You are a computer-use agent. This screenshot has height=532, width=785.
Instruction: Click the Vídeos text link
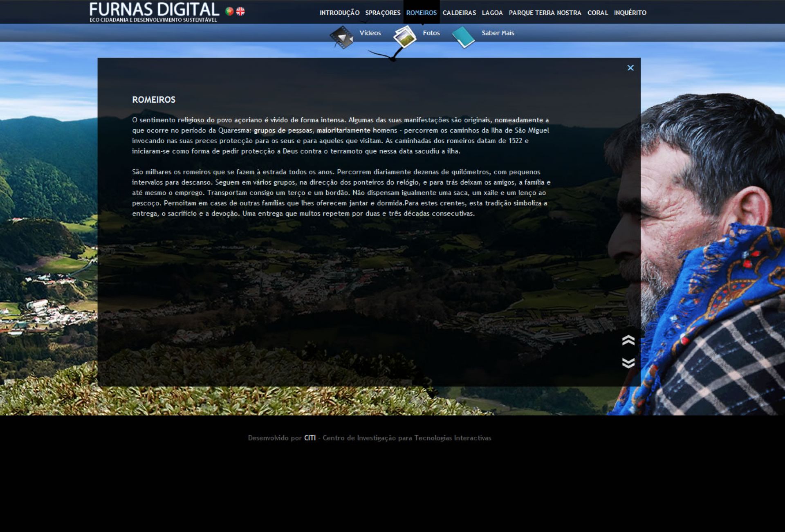click(370, 33)
